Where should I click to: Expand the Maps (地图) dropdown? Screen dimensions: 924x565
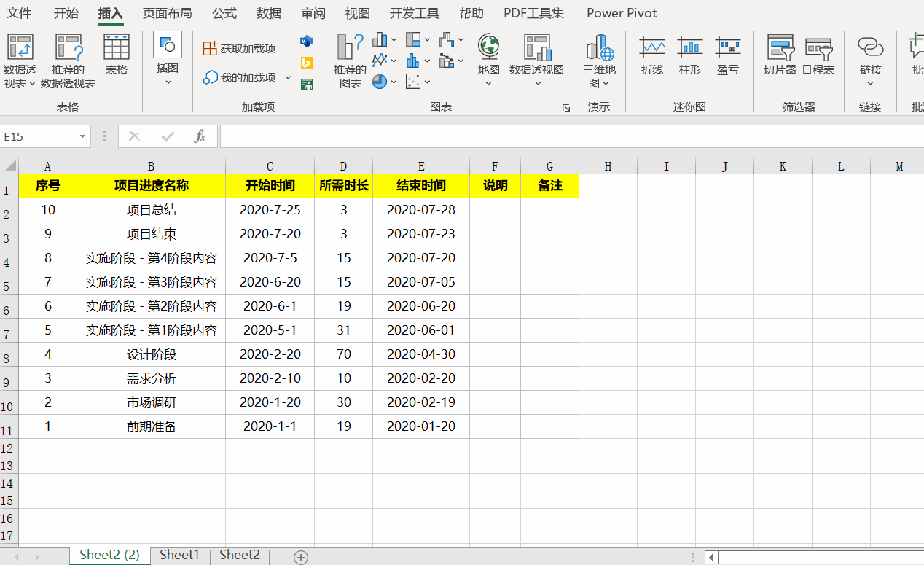[x=489, y=83]
